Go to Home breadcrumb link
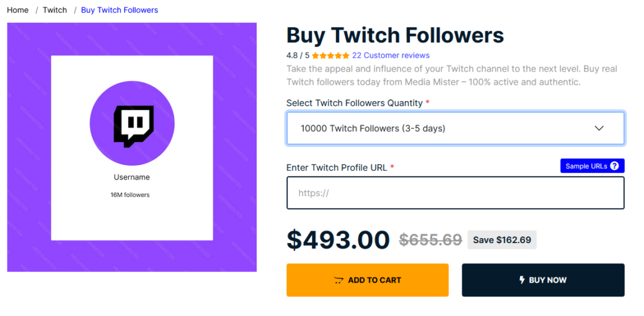Screen dimensions: 644x316 coord(18,10)
